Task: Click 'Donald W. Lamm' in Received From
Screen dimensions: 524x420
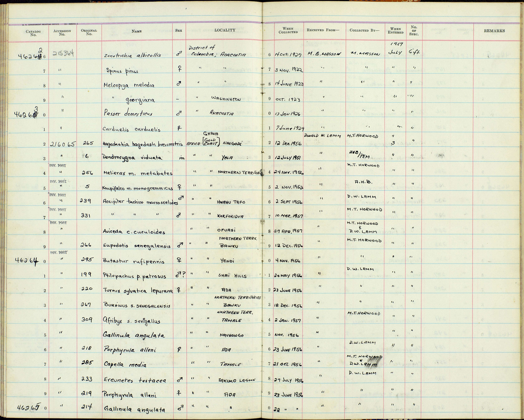Action: pyautogui.click(x=323, y=136)
